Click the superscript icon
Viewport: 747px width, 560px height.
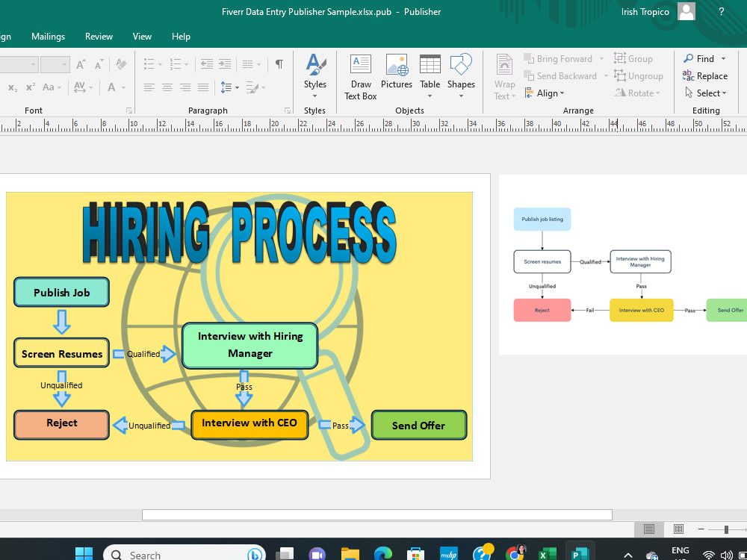tap(31, 87)
